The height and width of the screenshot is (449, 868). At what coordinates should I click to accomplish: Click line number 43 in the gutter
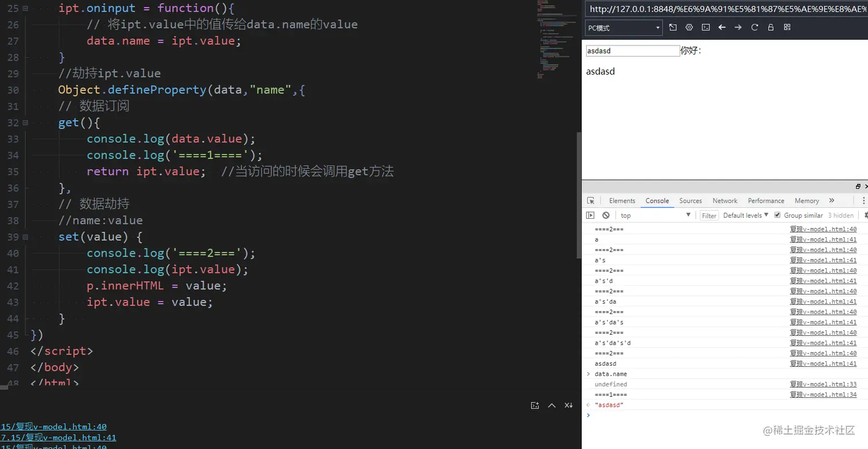point(13,302)
